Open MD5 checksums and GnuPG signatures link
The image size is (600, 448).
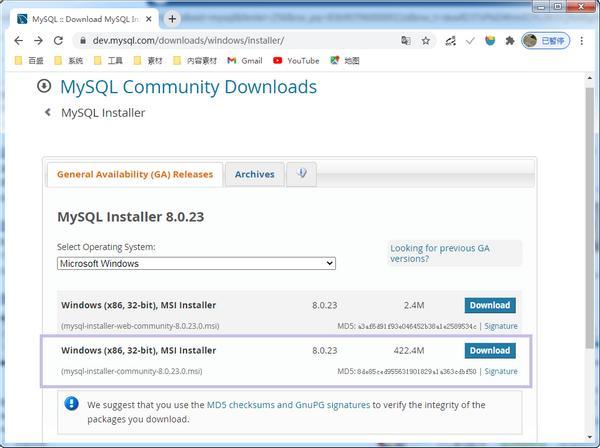[x=288, y=405]
